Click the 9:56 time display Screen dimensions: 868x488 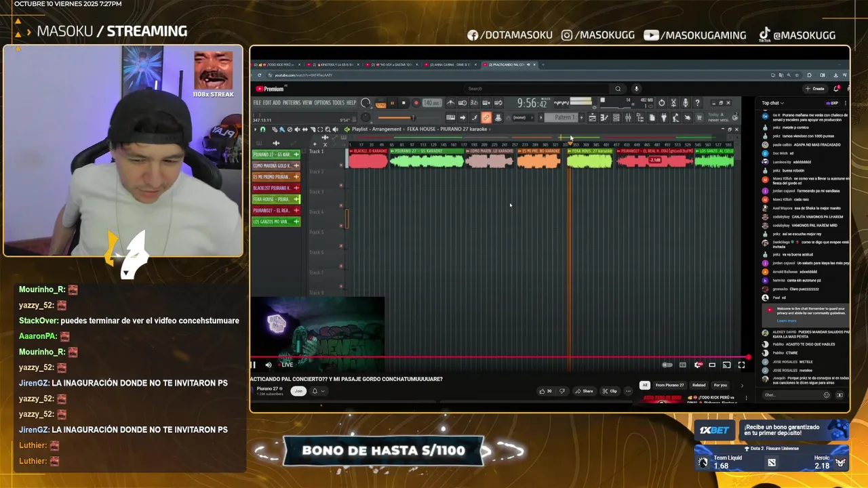(532, 103)
